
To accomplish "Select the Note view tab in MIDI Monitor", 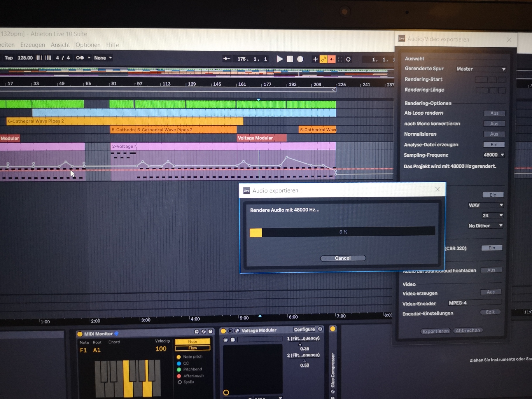I will pos(192,342).
